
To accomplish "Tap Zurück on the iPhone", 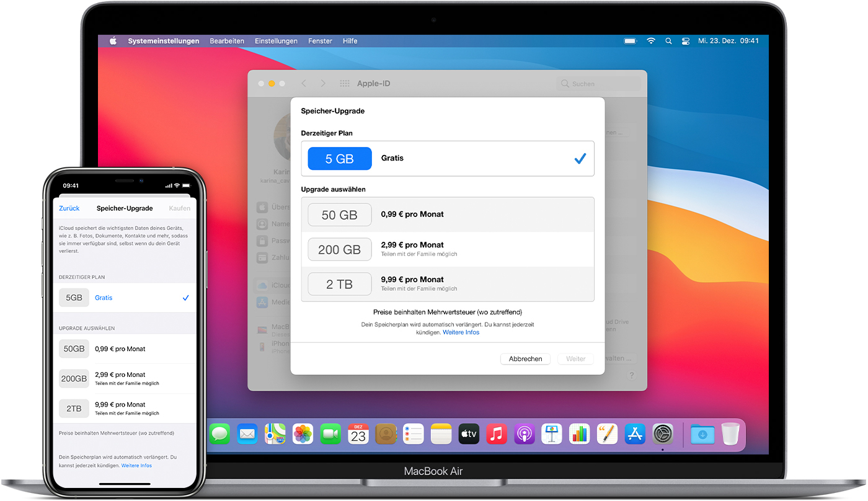I will click(69, 208).
